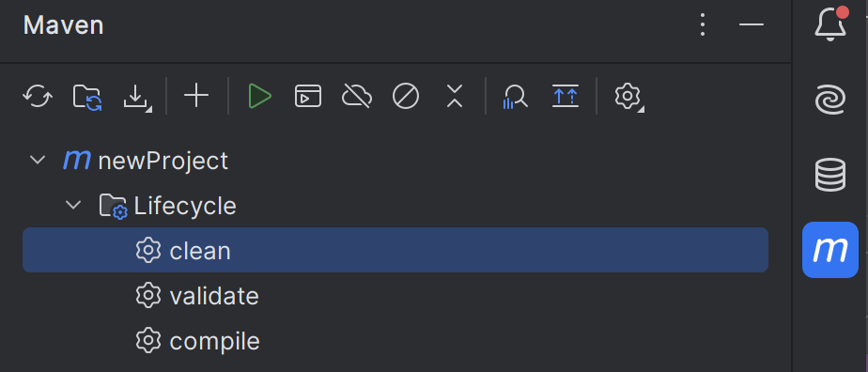This screenshot has width=868, height=372.
Task: Open Maven settings gear dropdown
Action: coord(628,98)
